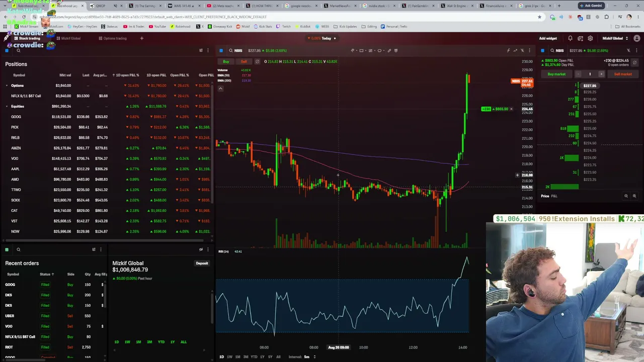
Task: Click the magnet snap tool on the chart
Action: [x=396, y=50]
